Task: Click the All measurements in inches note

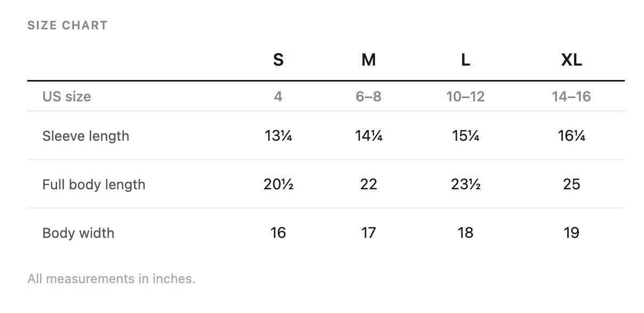Action: (112, 278)
